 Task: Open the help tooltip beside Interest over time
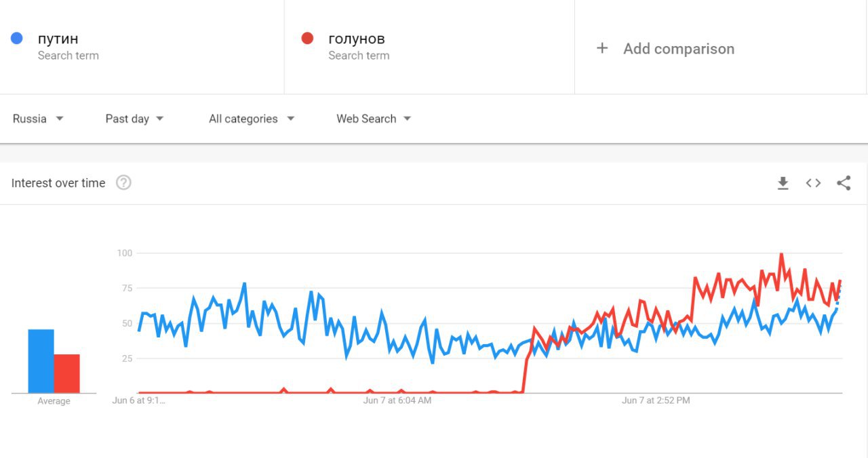coord(123,183)
